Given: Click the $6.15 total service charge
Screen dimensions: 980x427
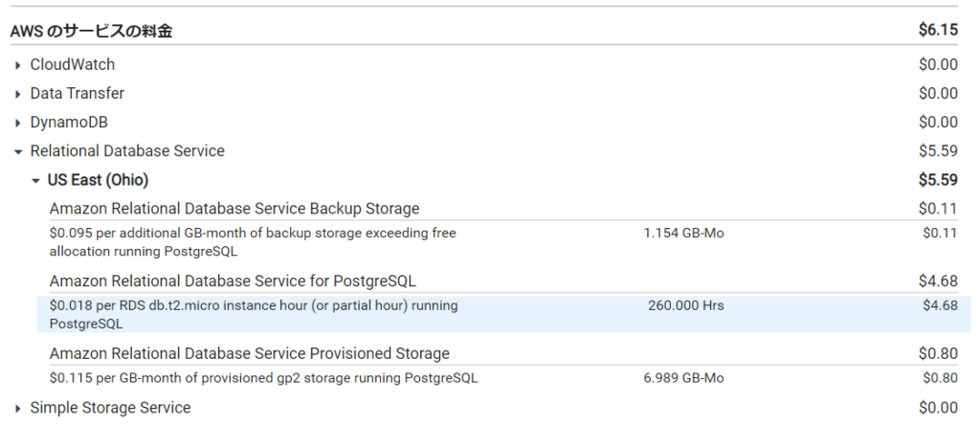Looking at the screenshot, I should click(938, 31).
